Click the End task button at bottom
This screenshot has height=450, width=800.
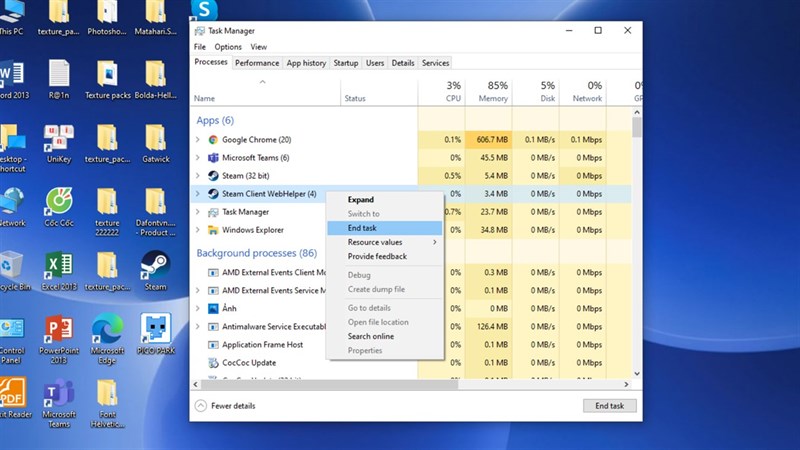tap(609, 406)
